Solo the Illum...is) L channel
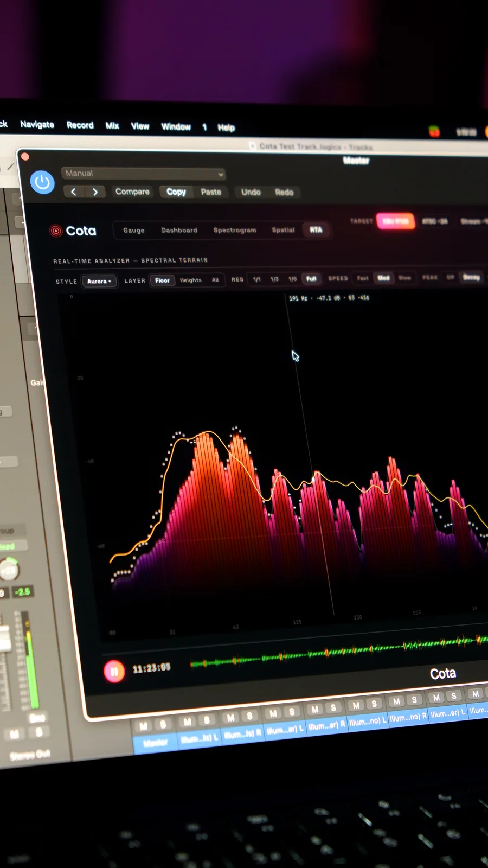Viewport: 488px width, 868px height. tap(207, 720)
